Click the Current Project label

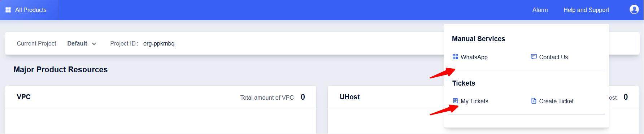tap(36, 43)
